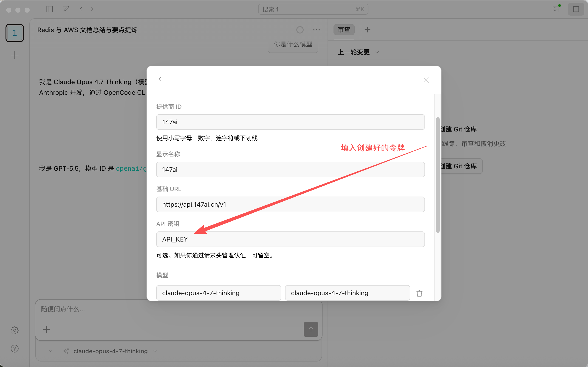Go forward with the top toolbar arrow
Screen dimensions: 588x367
(x=92, y=9)
